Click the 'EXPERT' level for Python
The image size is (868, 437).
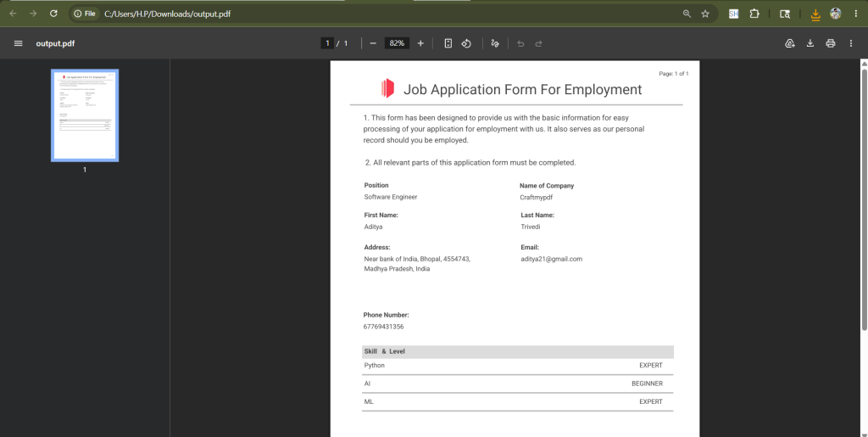point(651,366)
